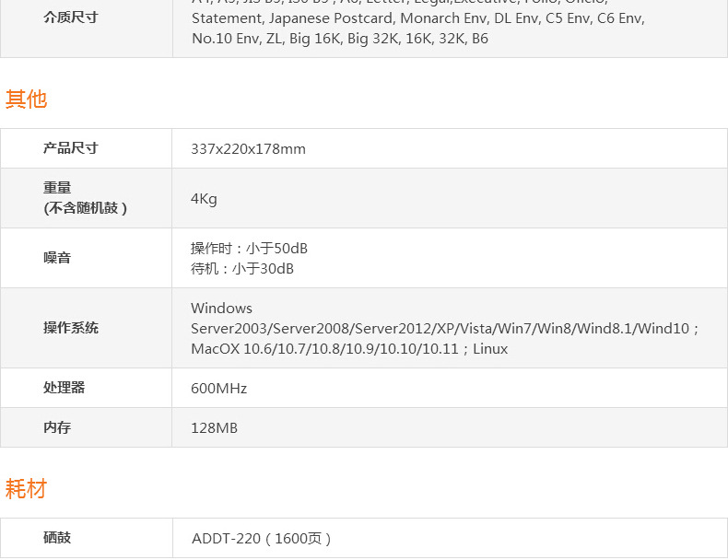Click the No.10 Env media size line
Screen dimensions: 728x560
tap(339, 39)
